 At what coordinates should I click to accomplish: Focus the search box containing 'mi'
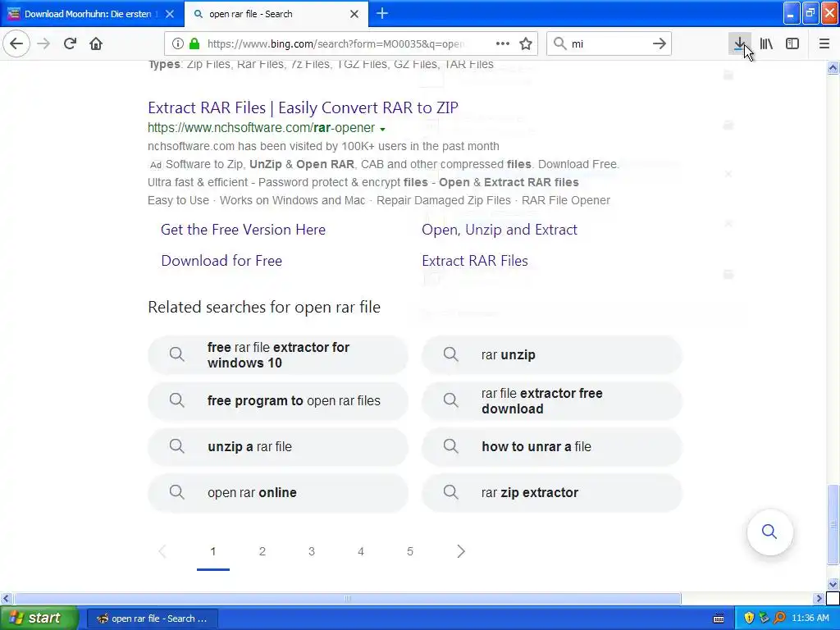click(x=609, y=44)
